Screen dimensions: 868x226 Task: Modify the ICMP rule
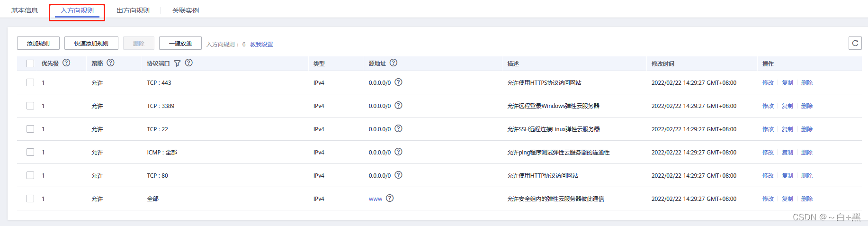[768, 152]
